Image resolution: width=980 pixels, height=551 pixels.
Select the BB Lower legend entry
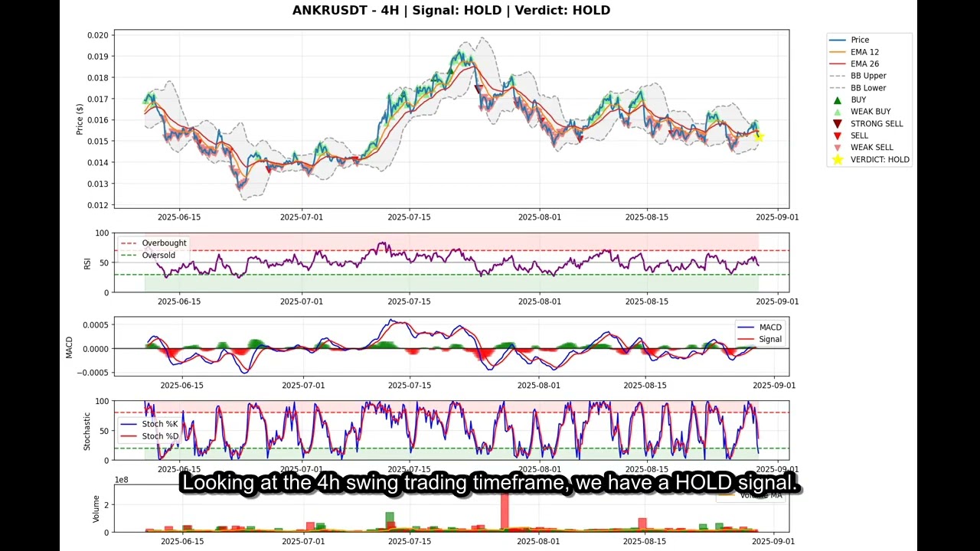click(x=857, y=88)
